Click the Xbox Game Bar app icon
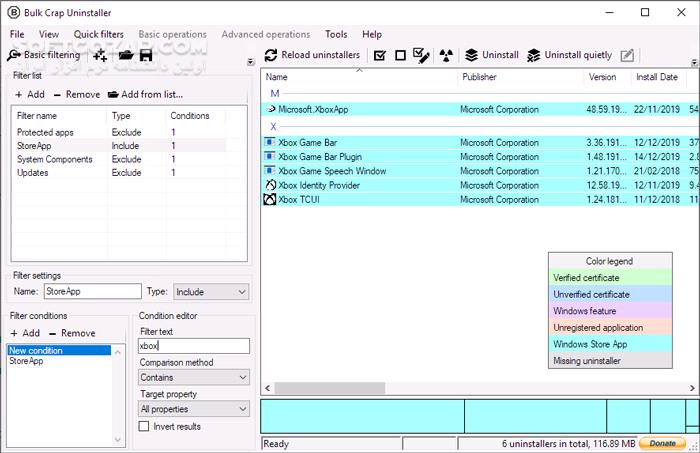 point(270,142)
